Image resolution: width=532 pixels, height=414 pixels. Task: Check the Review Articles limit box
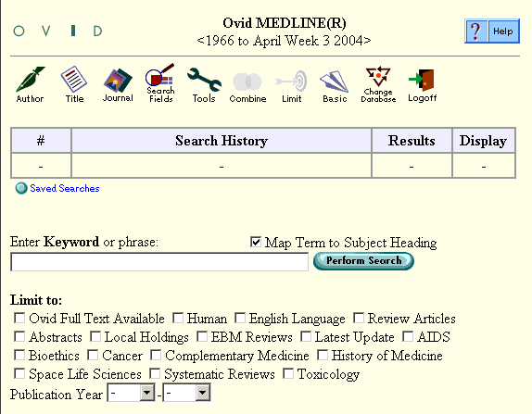click(x=359, y=318)
